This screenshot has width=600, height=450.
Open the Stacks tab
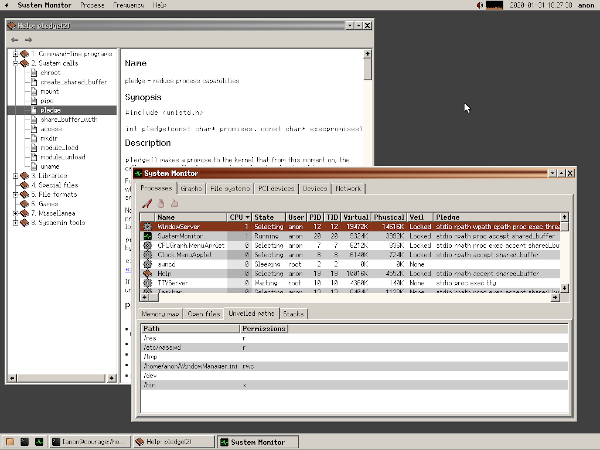pos(293,314)
